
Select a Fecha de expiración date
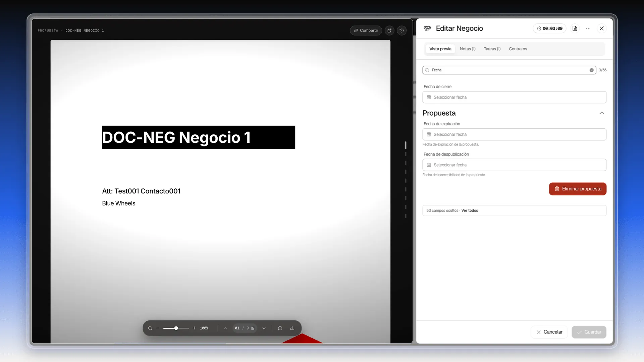[514, 134]
